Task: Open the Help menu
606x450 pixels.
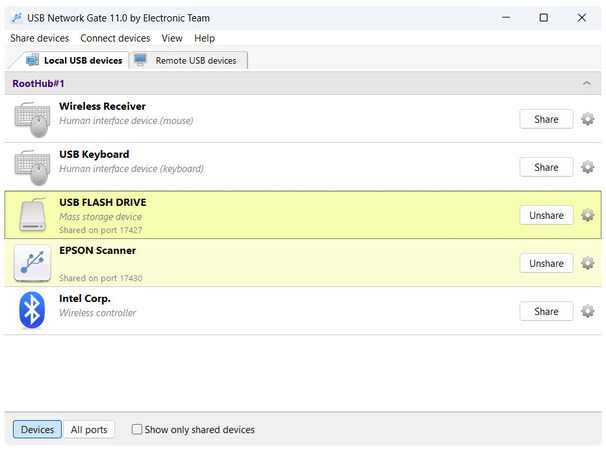Action: point(204,38)
